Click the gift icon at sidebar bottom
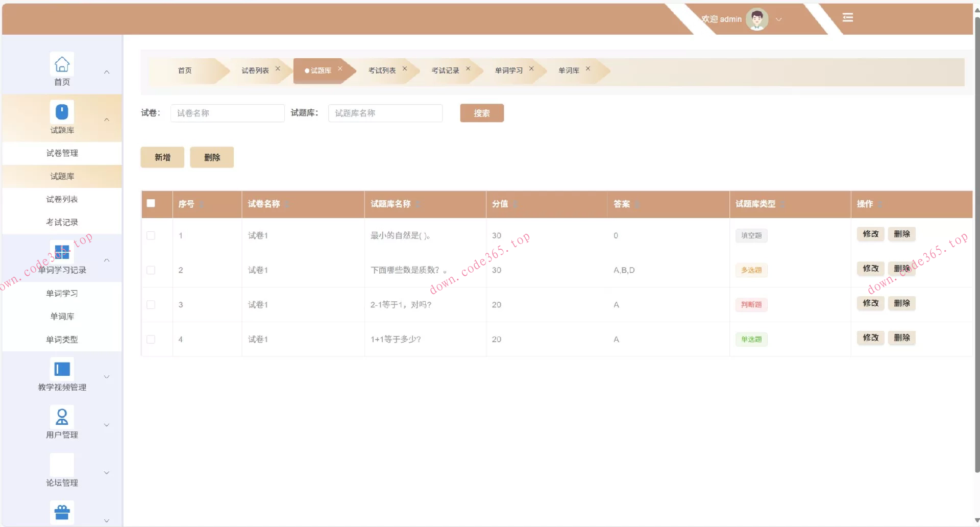 (62, 512)
